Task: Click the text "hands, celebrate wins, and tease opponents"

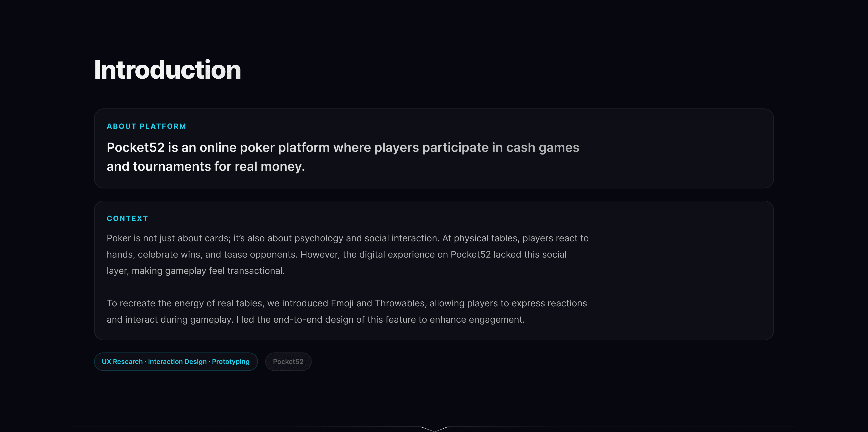Action: [202, 255]
